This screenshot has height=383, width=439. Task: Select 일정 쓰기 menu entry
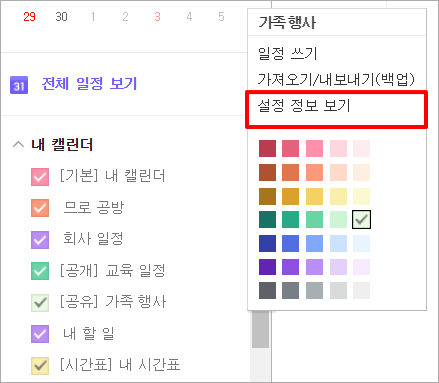coord(287,53)
